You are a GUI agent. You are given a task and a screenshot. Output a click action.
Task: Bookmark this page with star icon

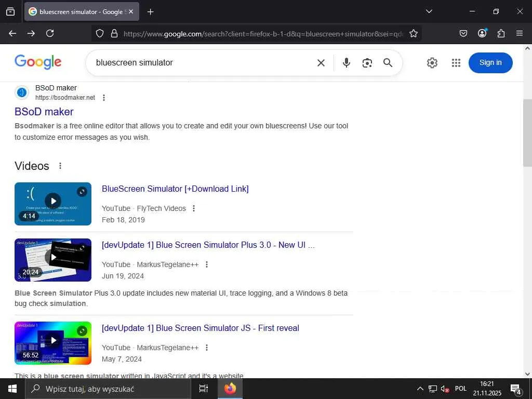pos(413,33)
